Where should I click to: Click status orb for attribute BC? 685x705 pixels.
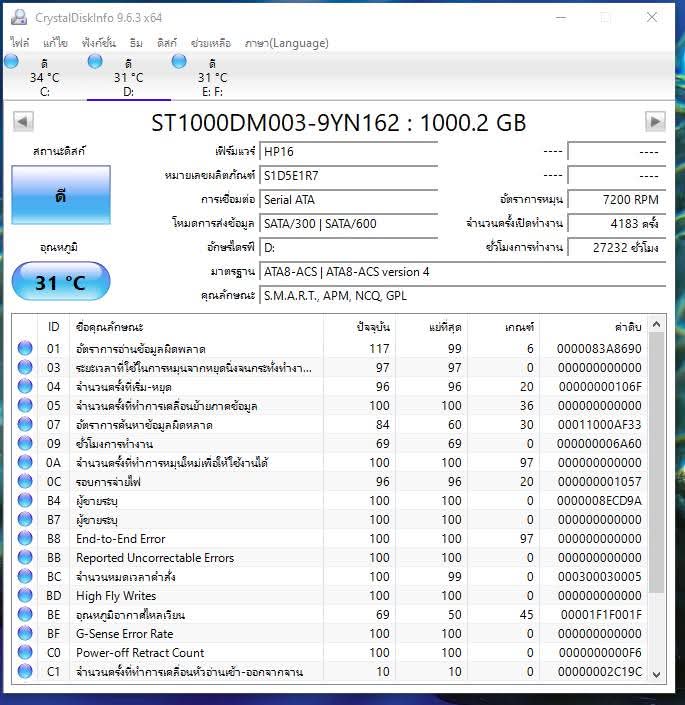tap(25, 576)
